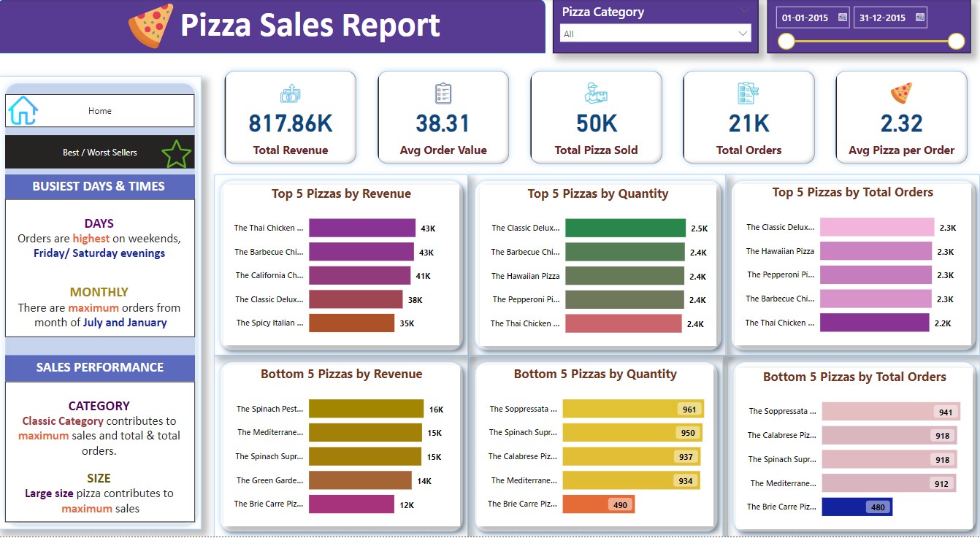Click the banknote icon above Total Revenue
Screen dimensions: 980x538
coord(289,93)
